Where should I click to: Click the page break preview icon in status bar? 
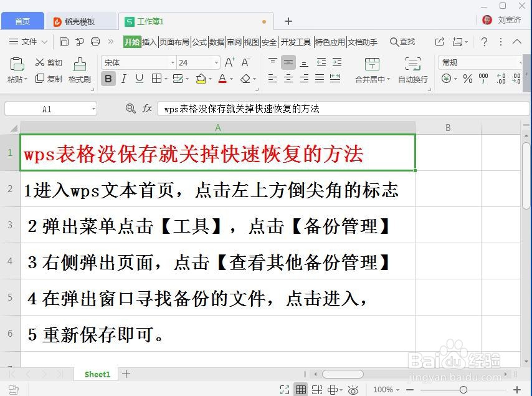tap(317, 390)
